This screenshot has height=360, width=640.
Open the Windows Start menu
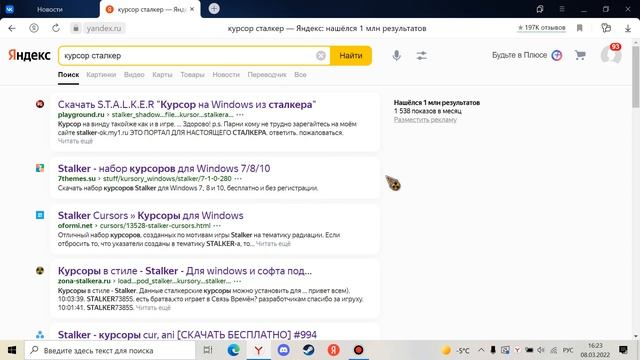tap(12, 350)
